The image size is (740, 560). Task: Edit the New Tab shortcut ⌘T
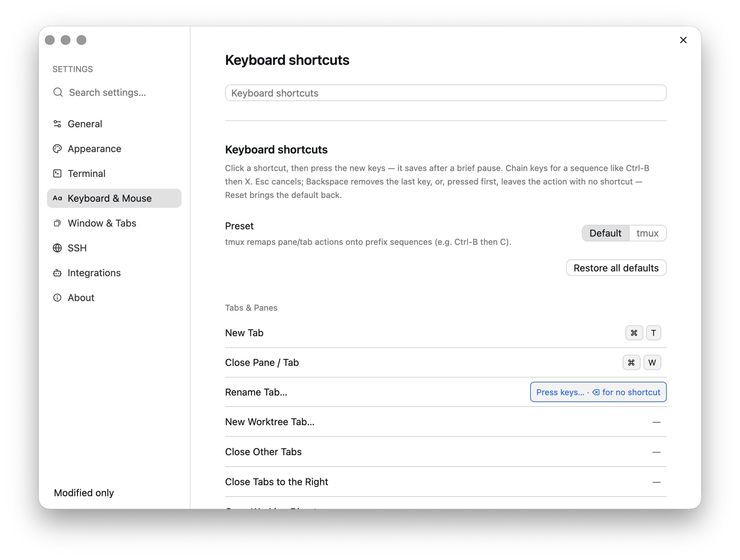point(643,333)
